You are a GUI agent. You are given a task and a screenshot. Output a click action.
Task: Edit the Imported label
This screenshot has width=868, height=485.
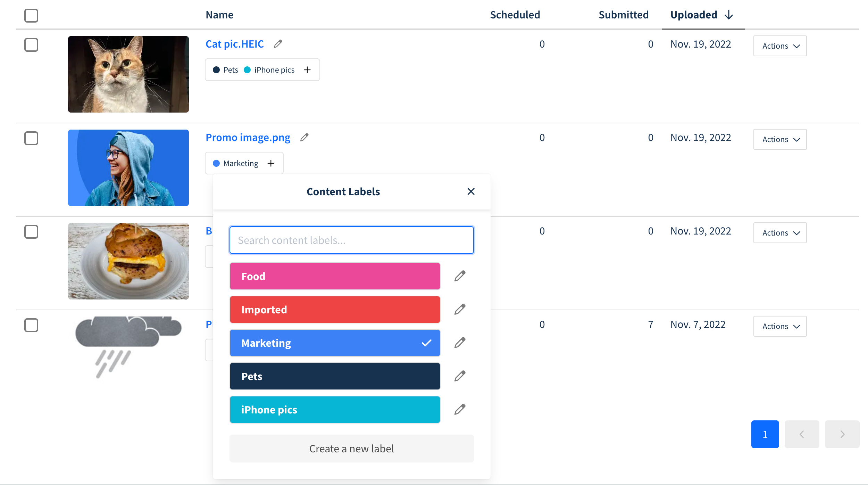[x=460, y=310]
